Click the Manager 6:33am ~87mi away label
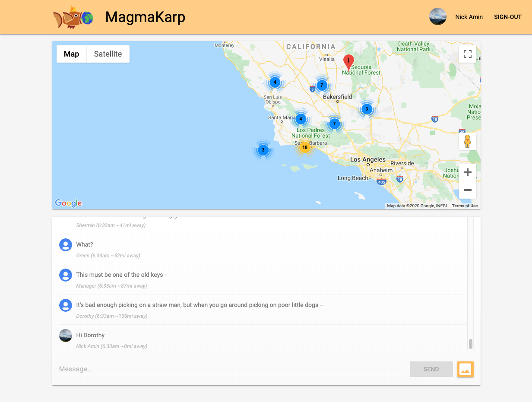Viewport: 532px width, 402px height. coord(111,286)
